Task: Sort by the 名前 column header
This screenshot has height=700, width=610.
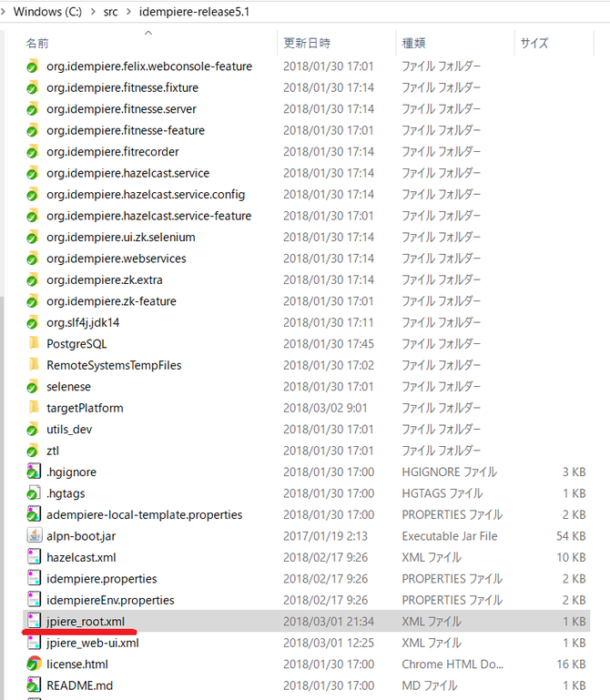Action: point(37,44)
